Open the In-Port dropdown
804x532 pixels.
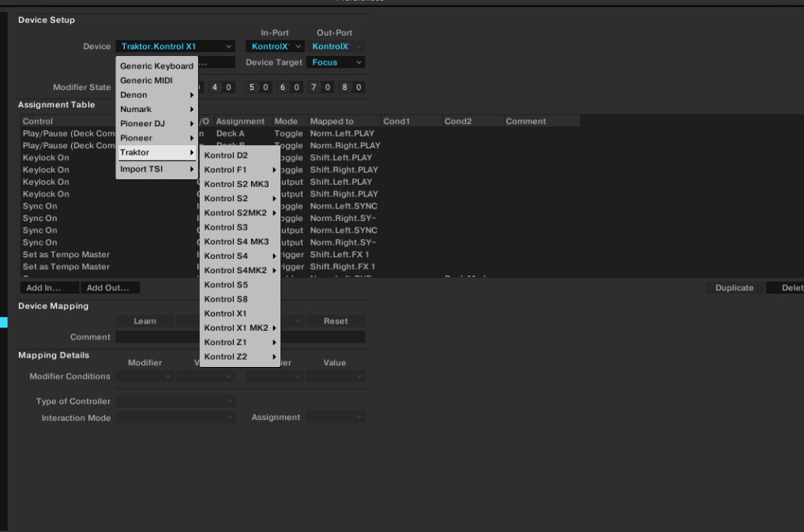click(276, 46)
